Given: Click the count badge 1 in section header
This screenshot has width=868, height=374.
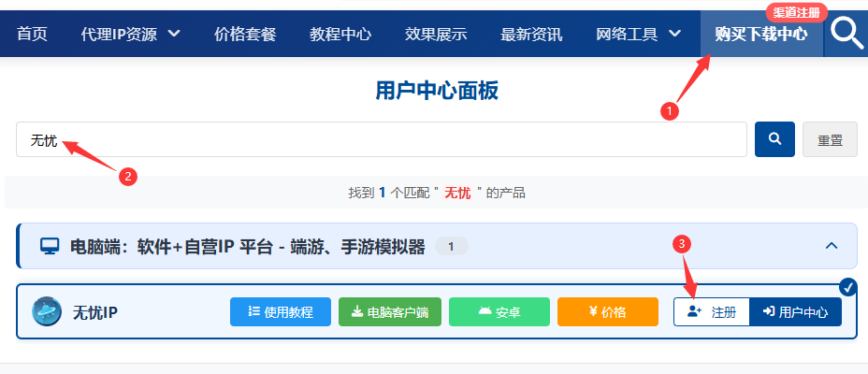Looking at the screenshot, I should pyautogui.click(x=451, y=247).
